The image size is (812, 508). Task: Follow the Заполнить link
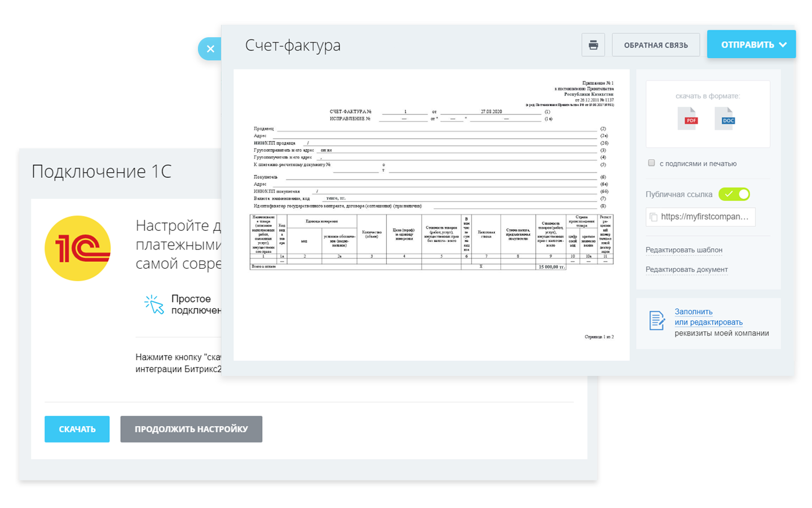coord(693,312)
